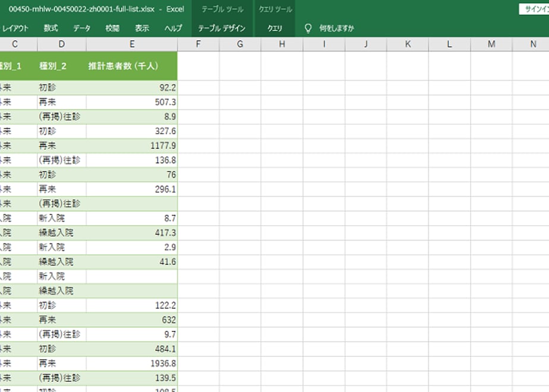549x392 pixels.
Task: Select the cell with value 484.1
Action: [132, 349]
